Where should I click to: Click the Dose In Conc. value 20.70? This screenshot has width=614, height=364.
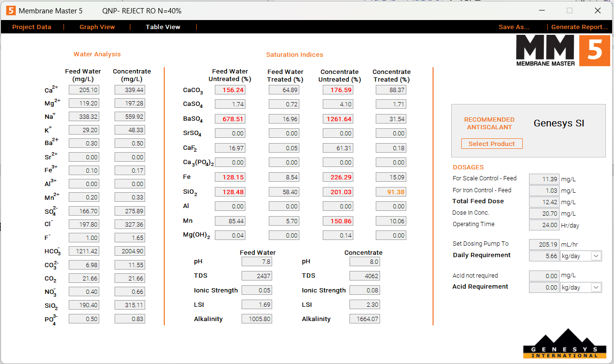point(544,213)
